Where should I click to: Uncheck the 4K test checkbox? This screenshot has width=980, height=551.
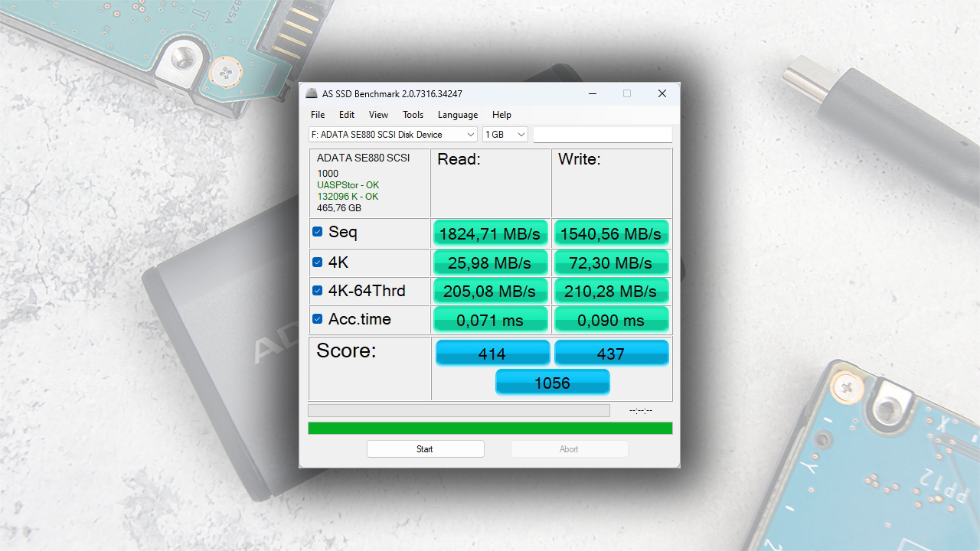317,262
